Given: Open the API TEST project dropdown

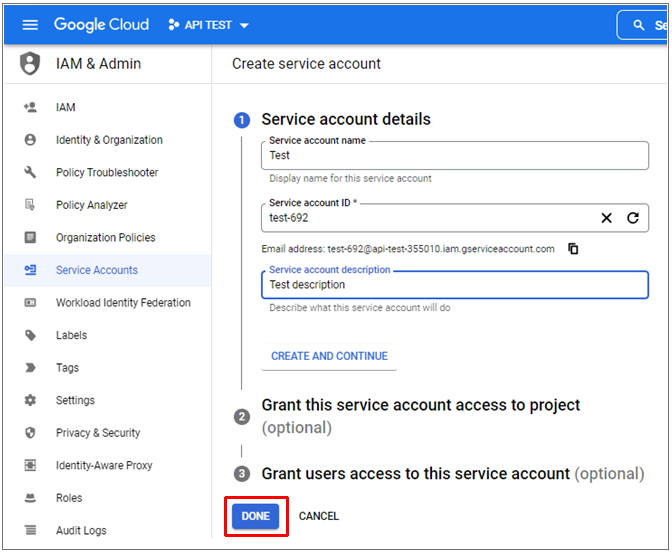Looking at the screenshot, I should 209,25.
